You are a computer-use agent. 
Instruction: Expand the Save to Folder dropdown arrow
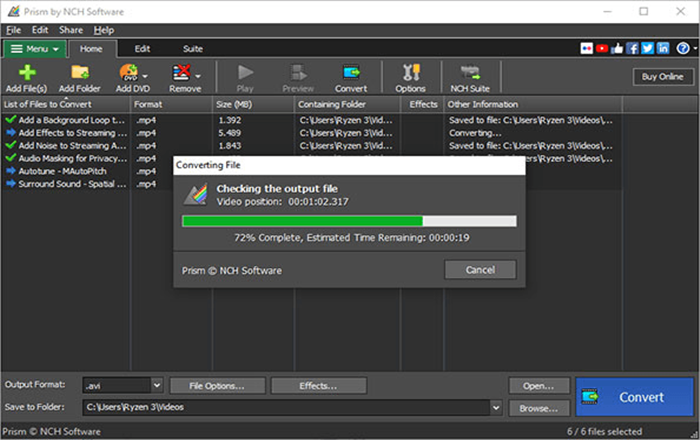pyautogui.click(x=496, y=407)
